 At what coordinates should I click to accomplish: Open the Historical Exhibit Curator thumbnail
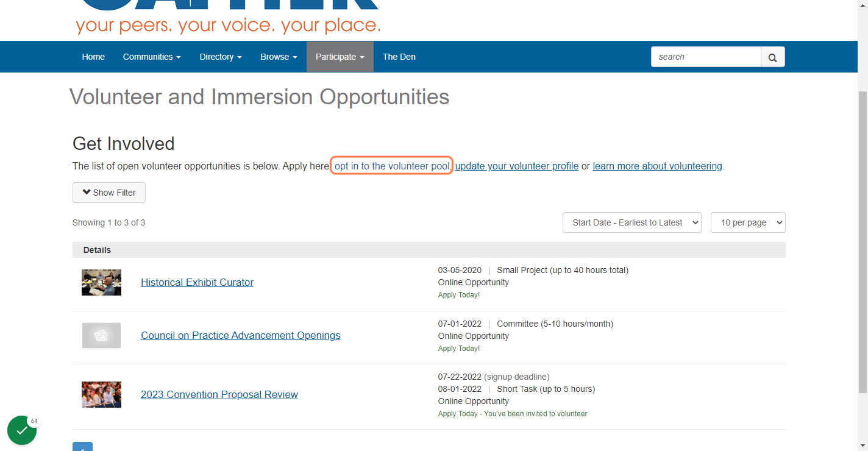tap(101, 283)
